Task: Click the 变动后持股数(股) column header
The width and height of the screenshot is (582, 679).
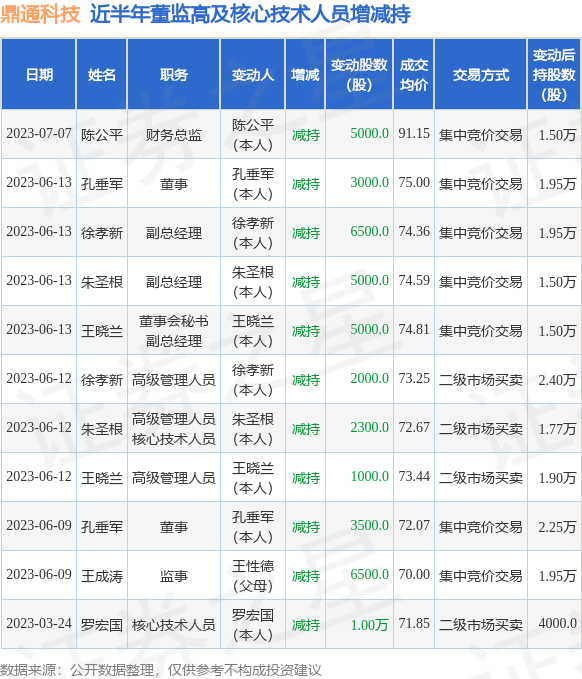Action: click(554, 74)
